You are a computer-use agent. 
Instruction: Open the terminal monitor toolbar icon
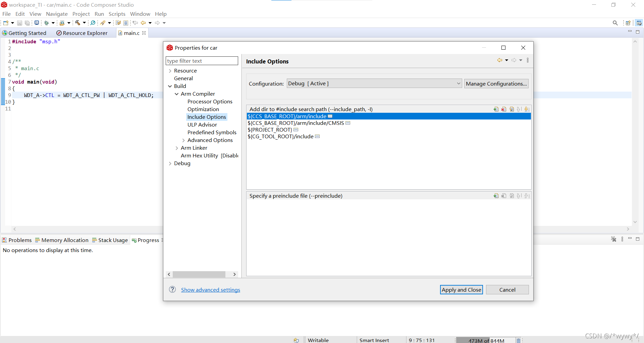pyautogui.click(x=37, y=23)
